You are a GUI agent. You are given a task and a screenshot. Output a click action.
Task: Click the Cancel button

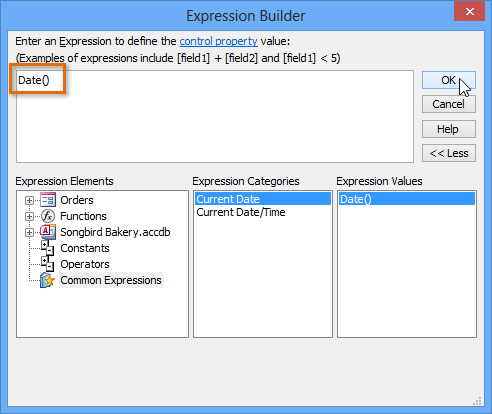(449, 104)
